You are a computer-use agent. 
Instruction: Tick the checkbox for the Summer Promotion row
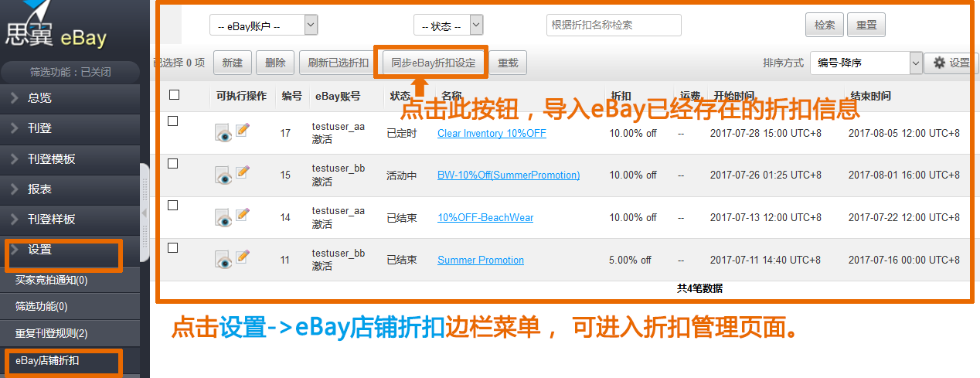point(173,248)
